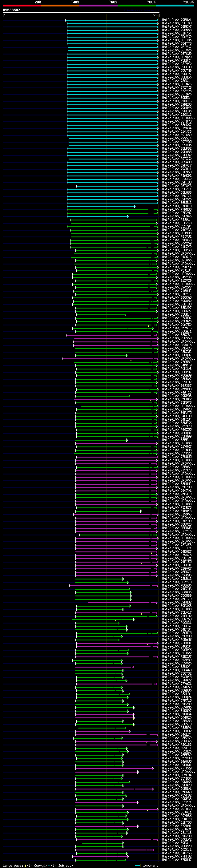Select the UniRef100_Q4QV33 label
This screenshot has width=197, height=868.
click(176, 230)
